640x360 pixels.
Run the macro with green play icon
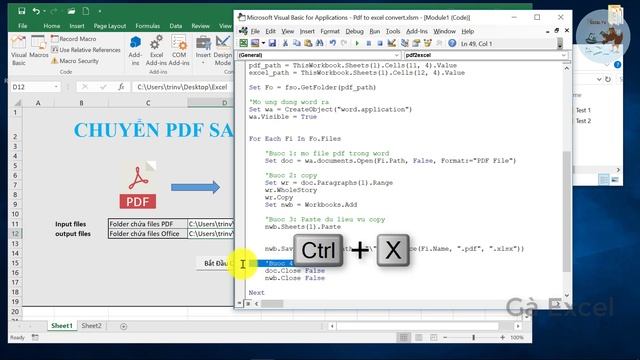357,43
